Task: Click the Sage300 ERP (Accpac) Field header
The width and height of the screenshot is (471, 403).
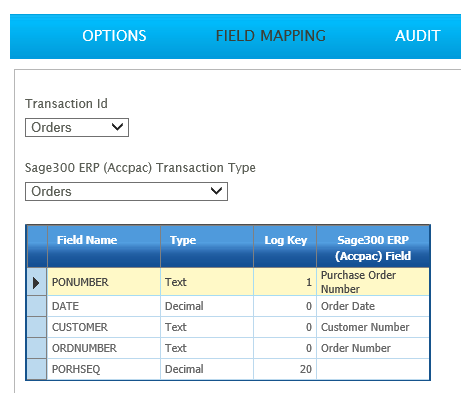Action: coord(373,246)
